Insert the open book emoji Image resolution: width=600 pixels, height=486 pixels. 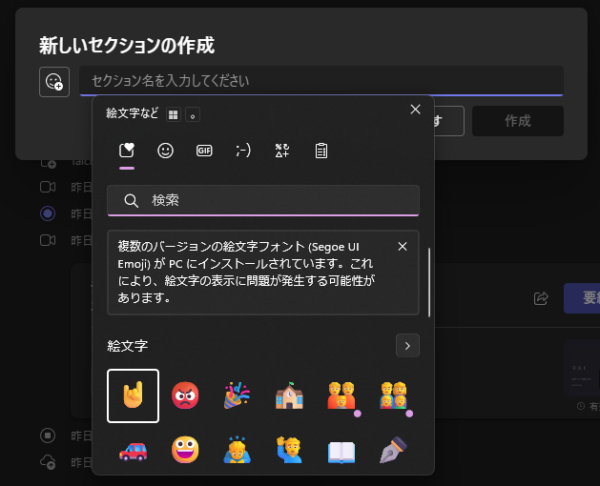(x=341, y=450)
